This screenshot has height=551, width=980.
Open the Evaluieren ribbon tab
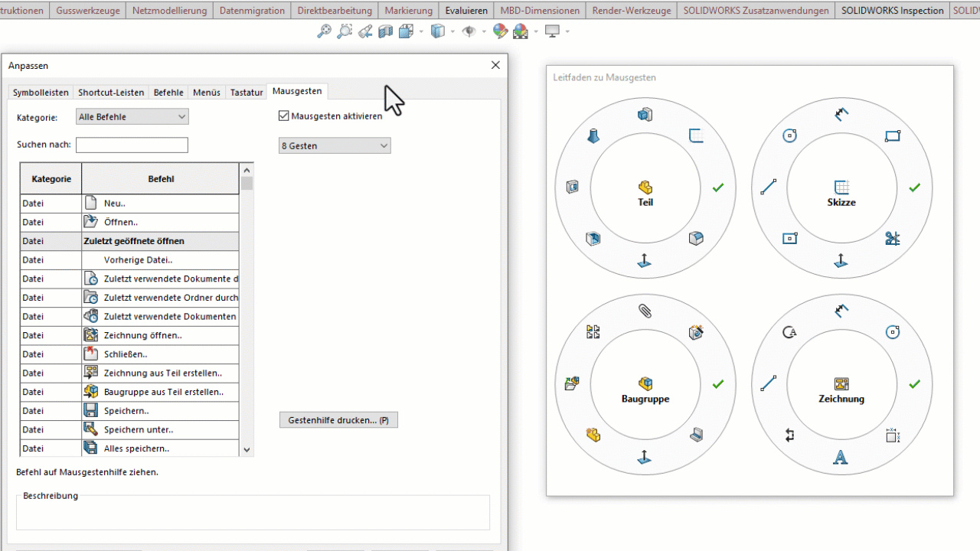[466, 11]
